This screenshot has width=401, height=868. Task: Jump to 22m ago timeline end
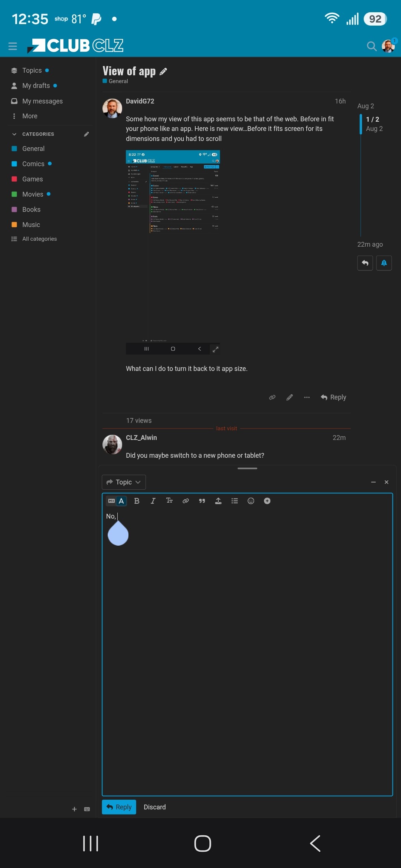(x=370, y=244)
